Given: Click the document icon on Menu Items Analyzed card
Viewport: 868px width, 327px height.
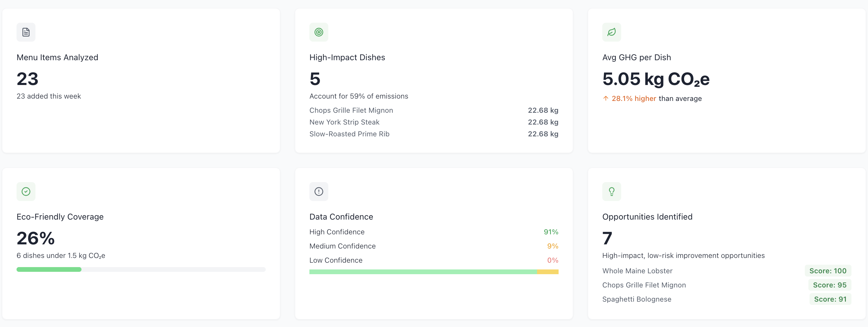Looking at the screenshot, I should pyautogui.click(x=26, y=32).
